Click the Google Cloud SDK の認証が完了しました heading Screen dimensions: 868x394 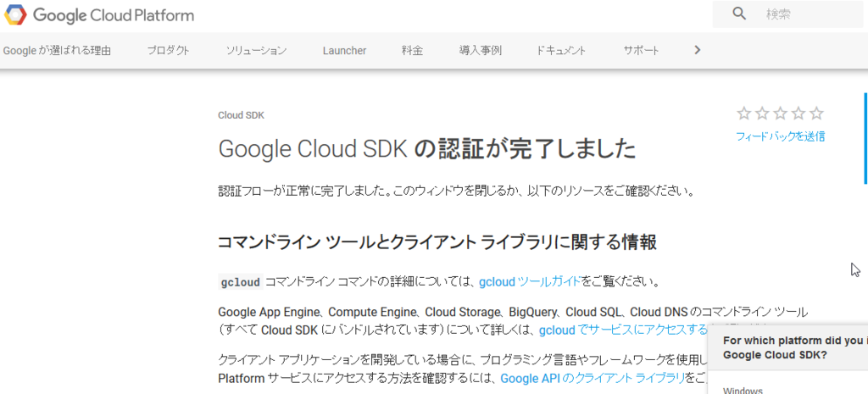click(x=427, y=149)
